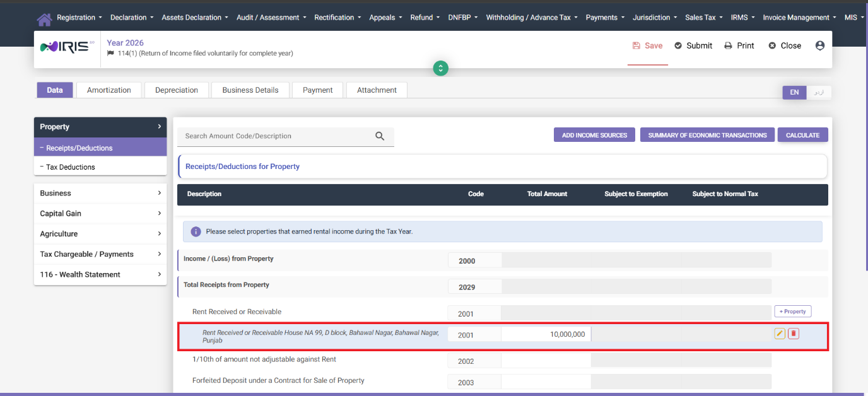Click the CALCULATE button

(x=802, y=135)
